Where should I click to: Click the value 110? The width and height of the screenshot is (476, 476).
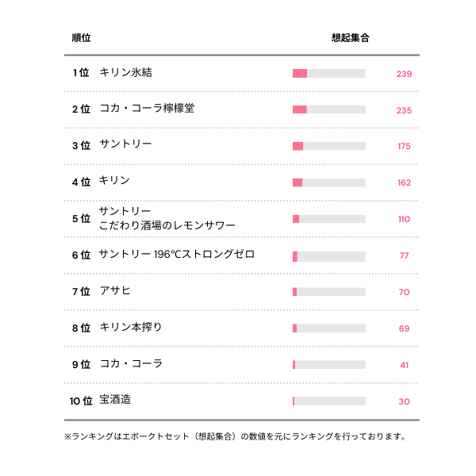point(404,219)
